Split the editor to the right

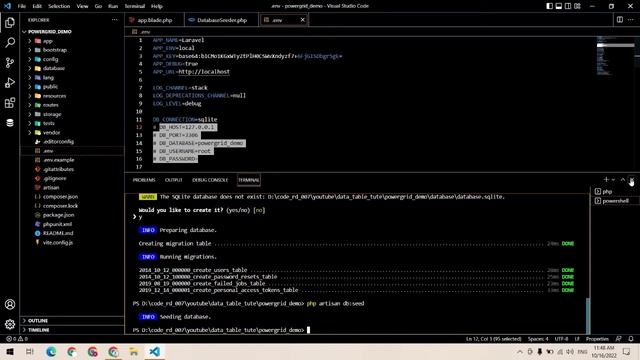620,20
